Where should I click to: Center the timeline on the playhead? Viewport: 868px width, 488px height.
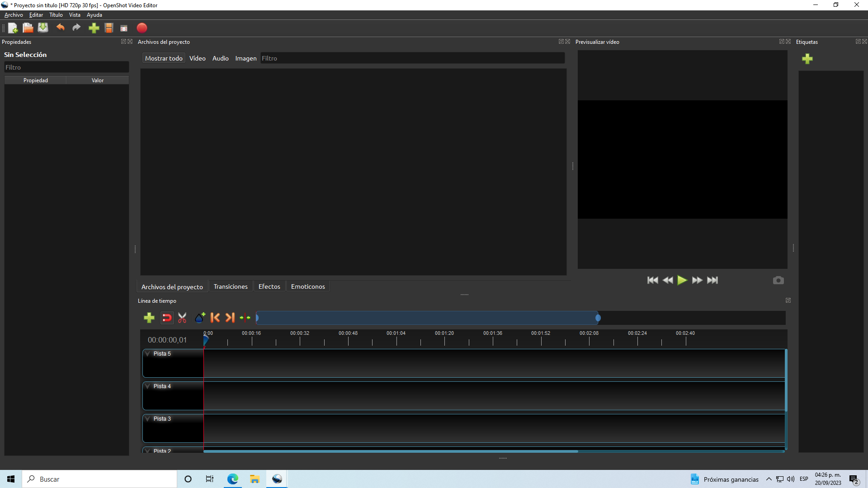point(245,318)
